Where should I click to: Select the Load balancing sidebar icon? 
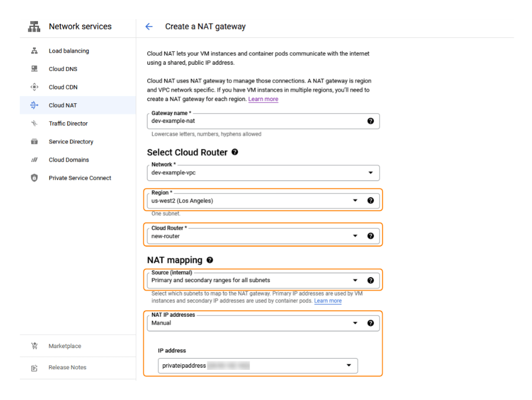(34, 51)
